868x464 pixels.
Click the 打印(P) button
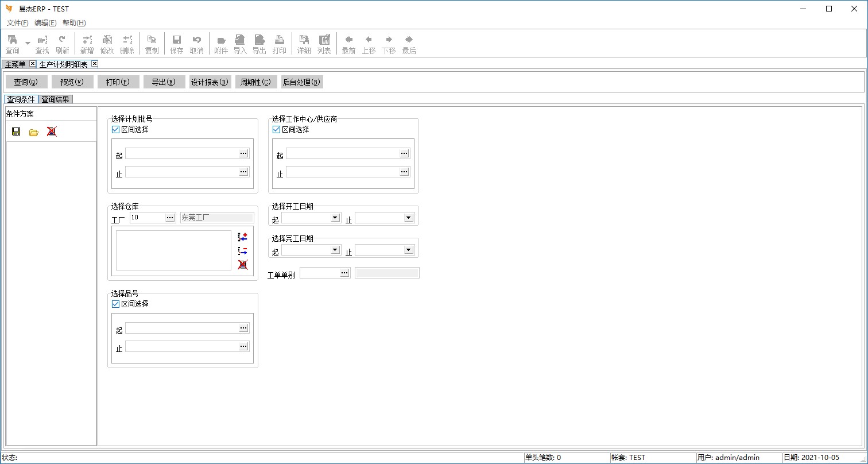[x=118, y=82]
